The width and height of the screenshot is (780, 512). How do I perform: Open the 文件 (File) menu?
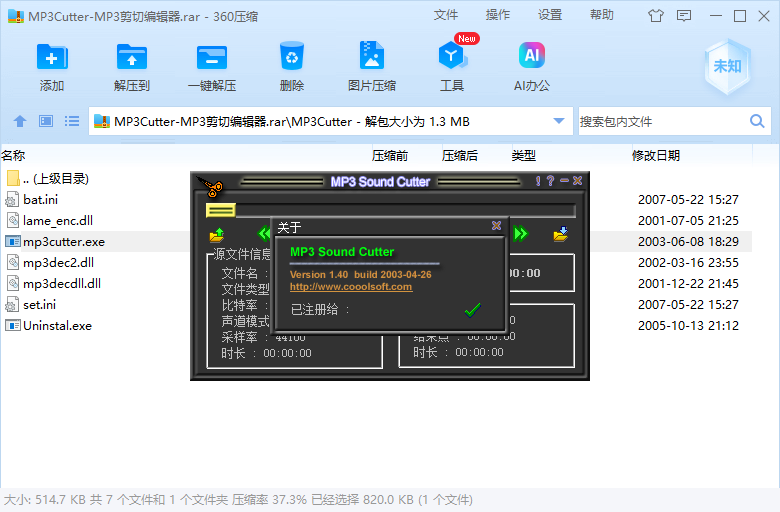445,15
